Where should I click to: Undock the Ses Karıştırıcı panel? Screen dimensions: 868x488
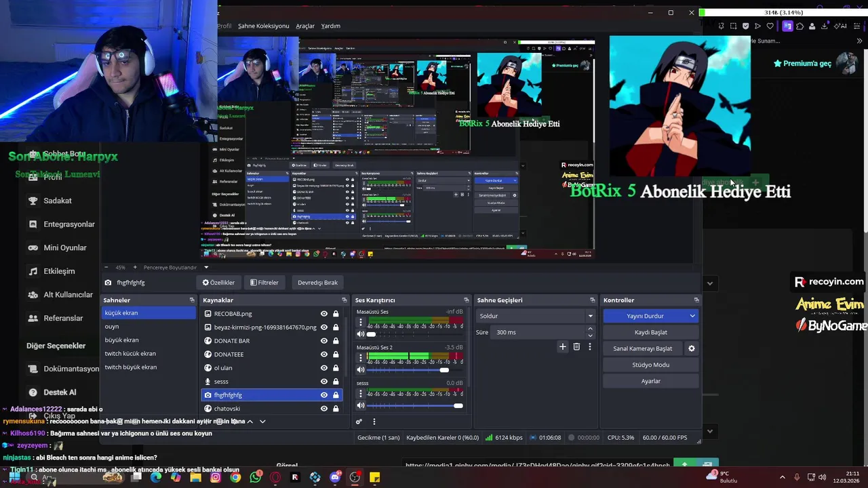tap(466, 300)
